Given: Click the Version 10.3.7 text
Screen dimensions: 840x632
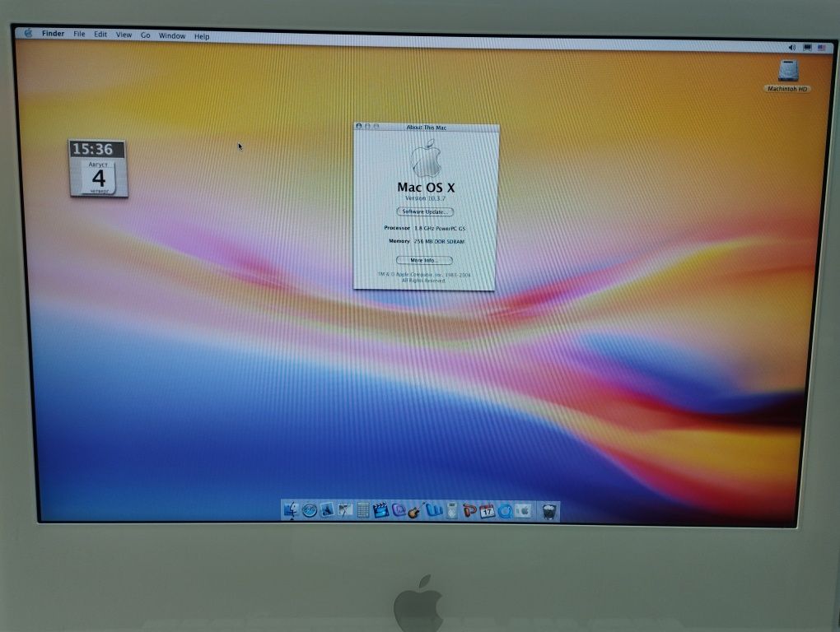Looking at the screenshot, I should 426,198.
